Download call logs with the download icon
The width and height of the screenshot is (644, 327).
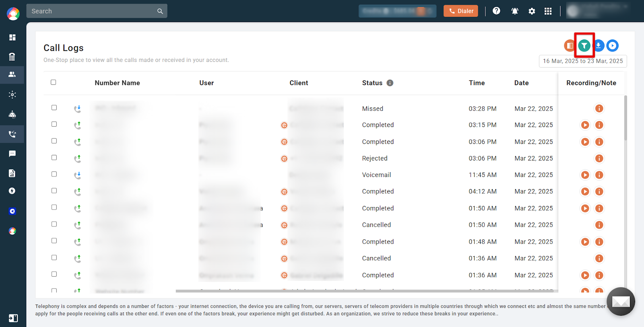[599, 45]
